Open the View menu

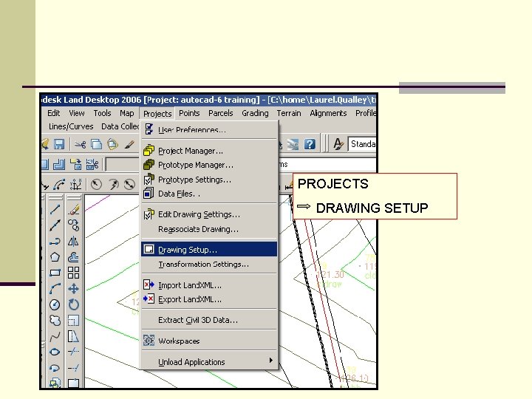coord(77,113)
